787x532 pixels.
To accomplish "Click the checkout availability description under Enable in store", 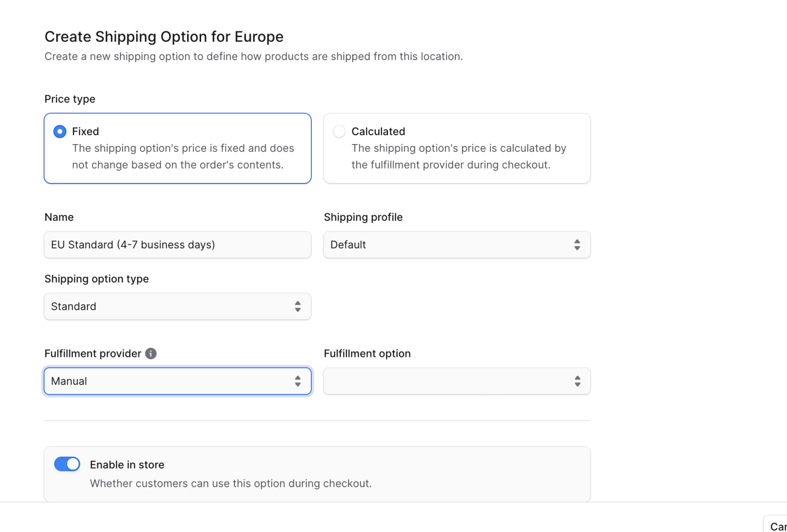I will point(231,483).
